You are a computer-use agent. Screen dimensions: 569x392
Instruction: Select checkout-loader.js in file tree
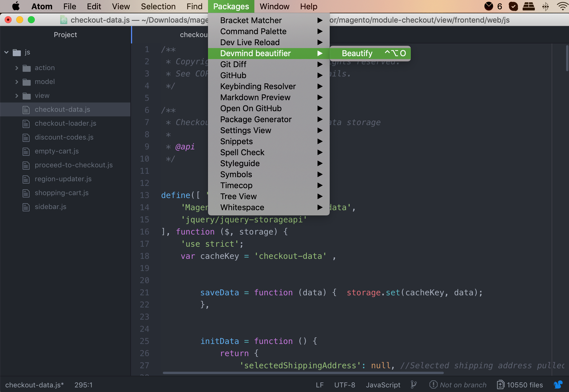pos(66,123)
